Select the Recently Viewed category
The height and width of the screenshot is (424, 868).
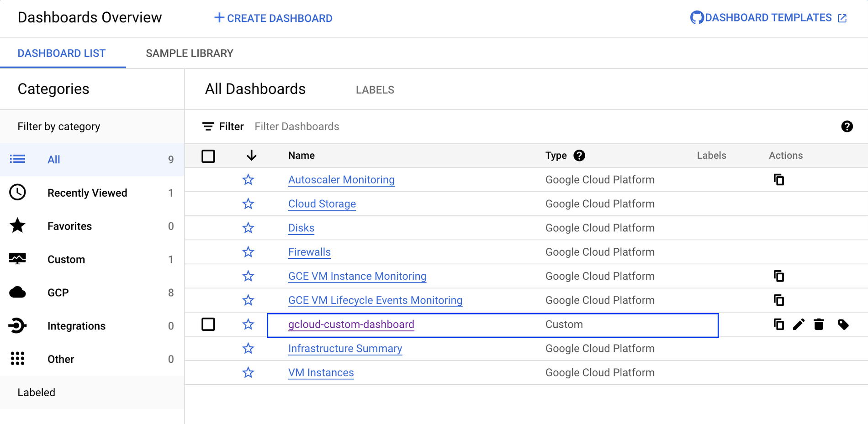coord(92,193)
